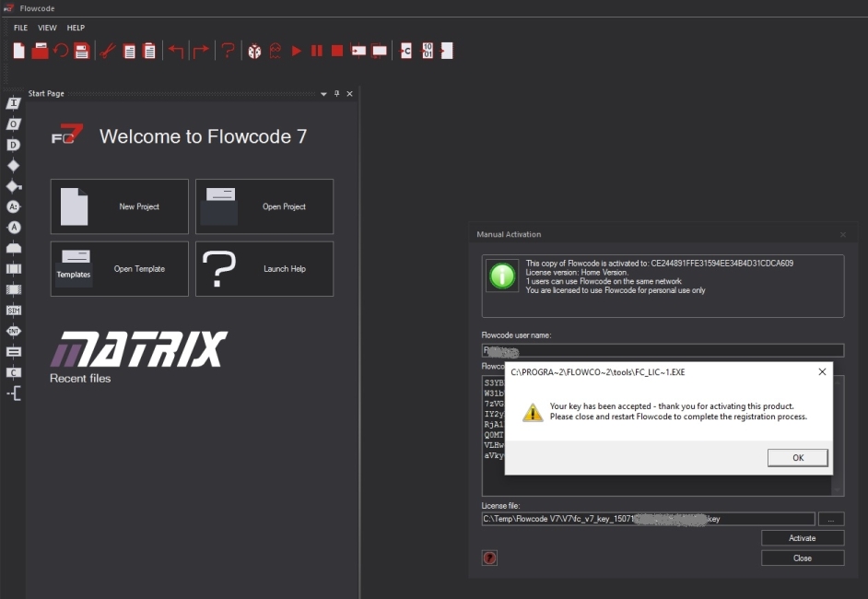This screenshot has width=868, height=599.
Task: Click Close in Manual Activation dialog
Action: [803, 558]
